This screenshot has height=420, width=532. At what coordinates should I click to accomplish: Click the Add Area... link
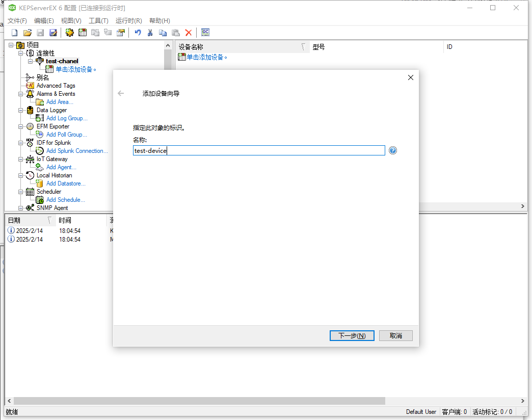pos(60,102)
